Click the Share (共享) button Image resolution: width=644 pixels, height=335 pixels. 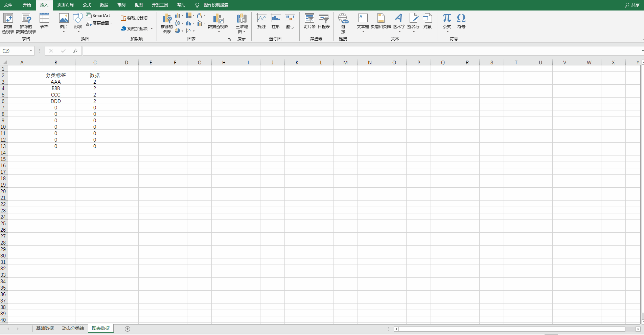pos(632,5)
